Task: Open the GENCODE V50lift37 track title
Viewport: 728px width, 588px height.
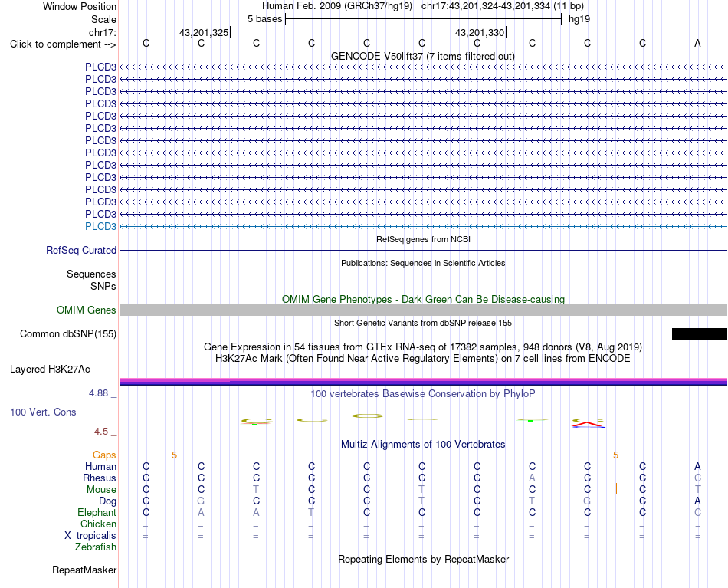Action: (x=422, y=56)
